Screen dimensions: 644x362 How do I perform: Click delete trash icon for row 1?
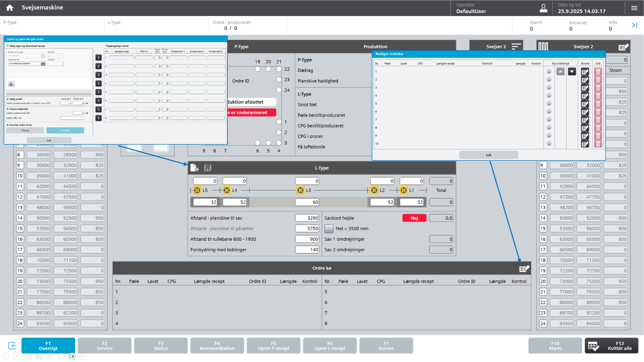(598, 72)
